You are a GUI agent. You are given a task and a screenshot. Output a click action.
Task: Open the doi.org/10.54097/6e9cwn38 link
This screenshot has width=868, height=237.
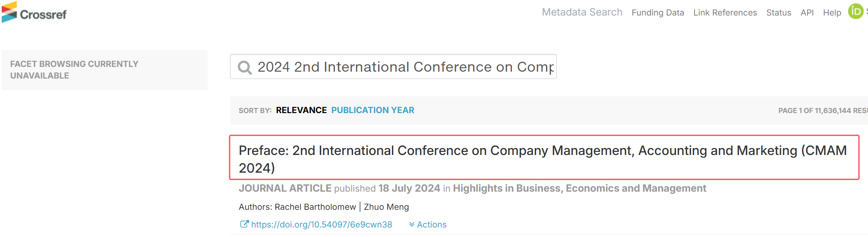[x=322, y=224]
